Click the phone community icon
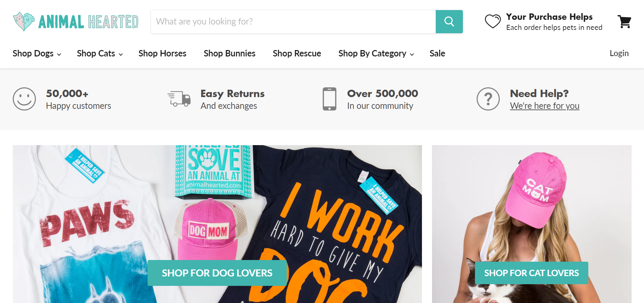The width and height of the screenshot is (644, 303). [329, 99]
